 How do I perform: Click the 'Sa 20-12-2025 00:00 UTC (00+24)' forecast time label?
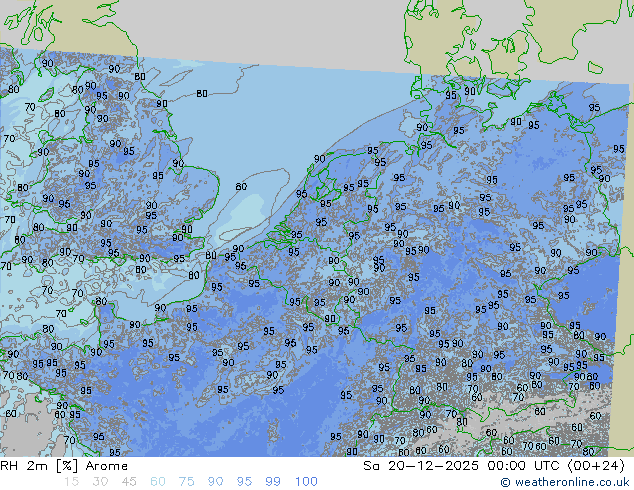[x=494, y=466]
